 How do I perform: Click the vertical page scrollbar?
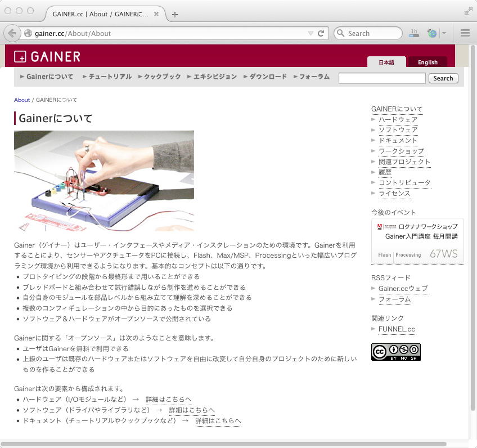472,227
